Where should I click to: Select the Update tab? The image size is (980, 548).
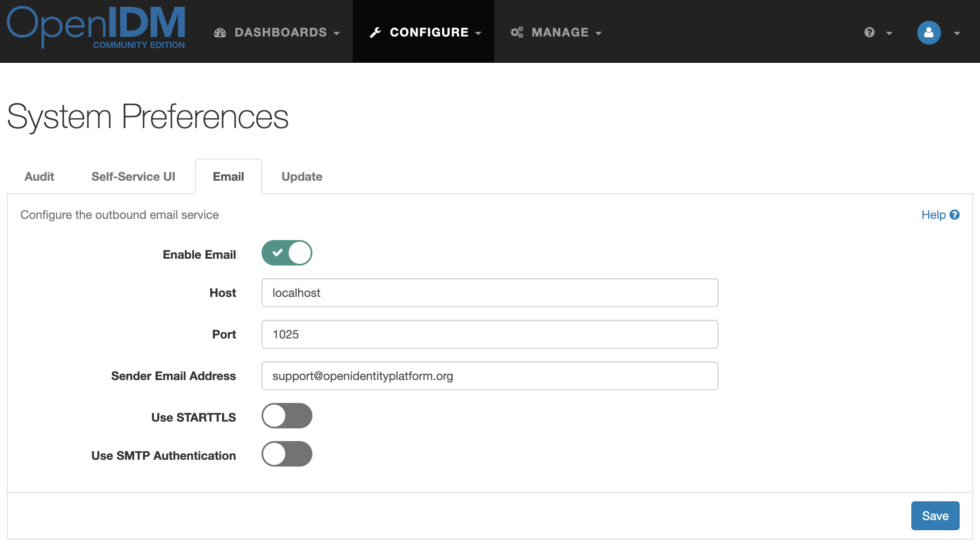pyautogui.click(x=302, y=176)
